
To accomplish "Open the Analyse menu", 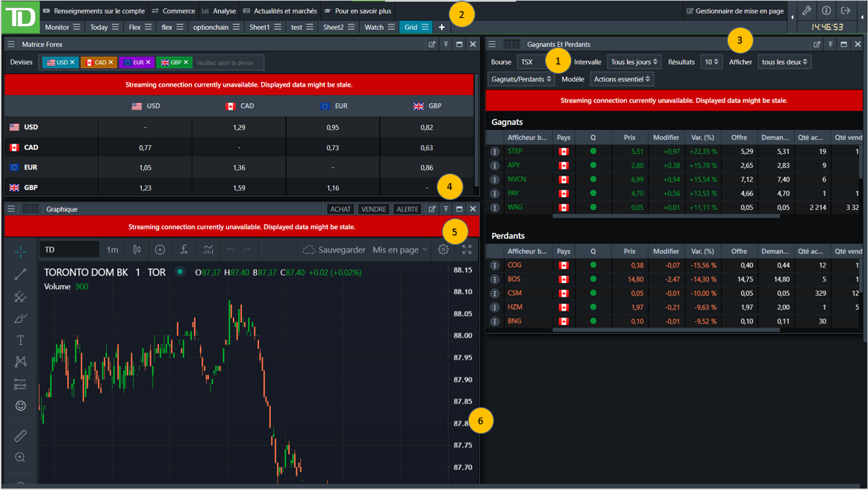I will point(224,10).
